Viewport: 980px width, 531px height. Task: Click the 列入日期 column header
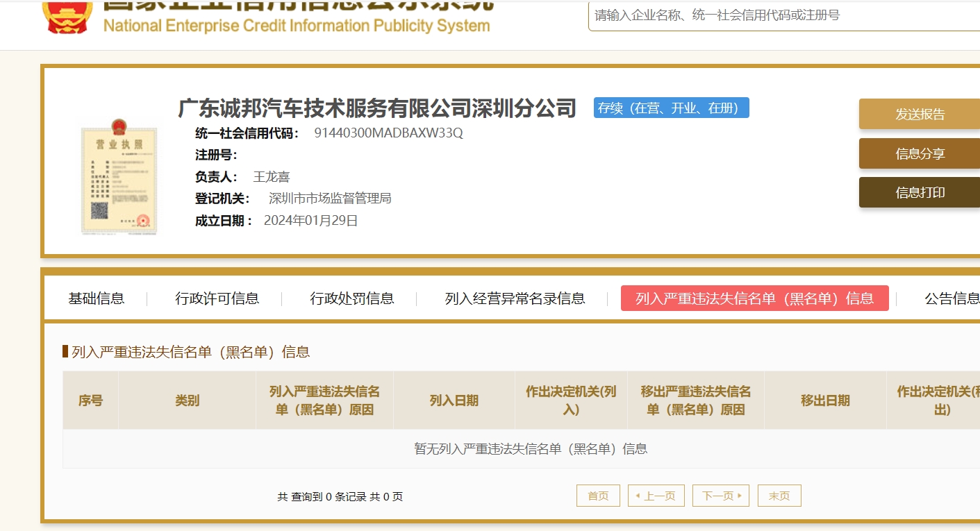(x=454, y=401)
